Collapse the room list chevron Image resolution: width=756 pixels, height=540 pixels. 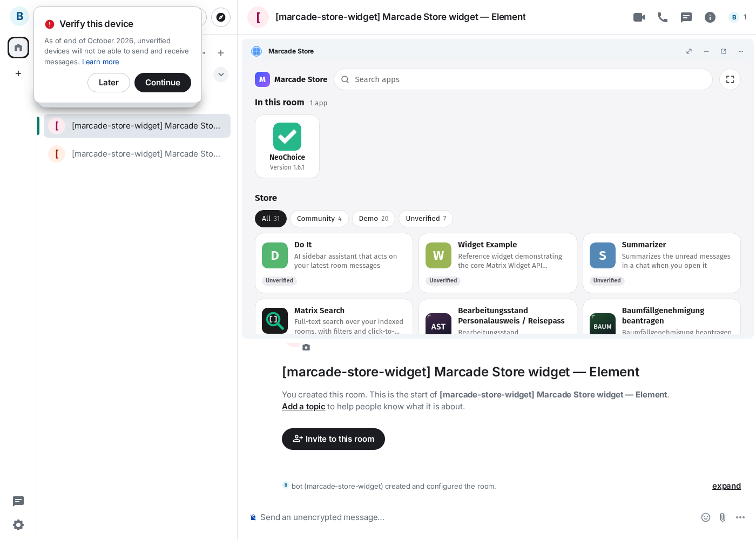[x=221, y=75]
